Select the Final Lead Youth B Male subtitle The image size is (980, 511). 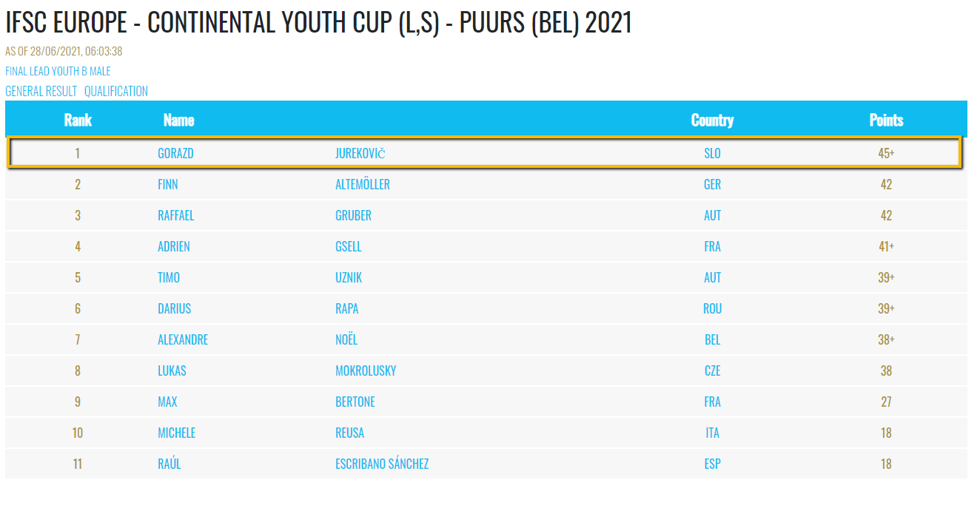point(58,71)
